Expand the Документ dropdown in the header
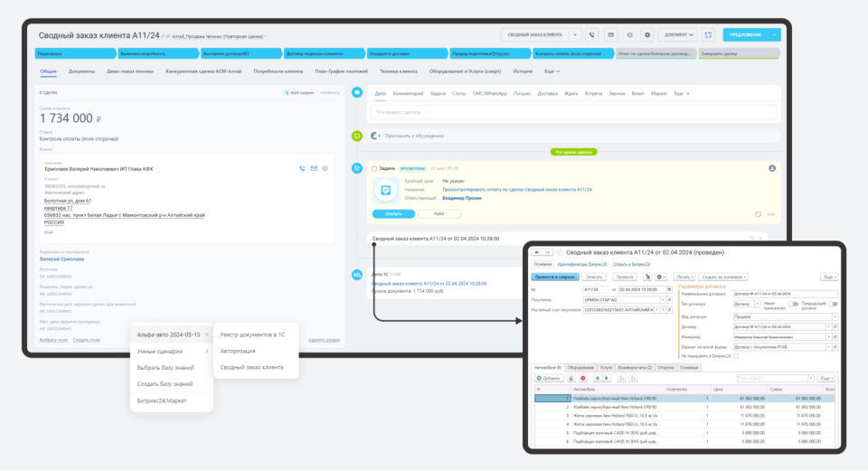The width and height of the screenshot is (868, 471). (678, 34)
